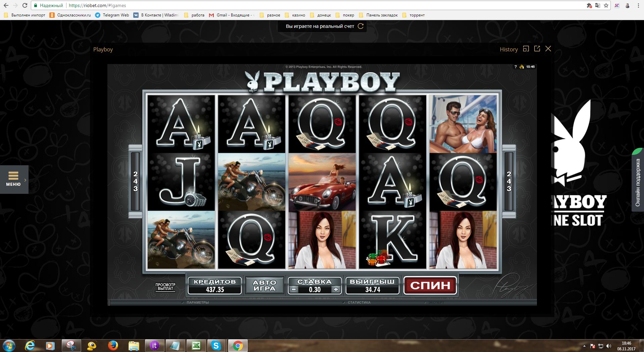
Task: Open Windows Explorer from the taskbar
Action: click(x=134, y=346)
